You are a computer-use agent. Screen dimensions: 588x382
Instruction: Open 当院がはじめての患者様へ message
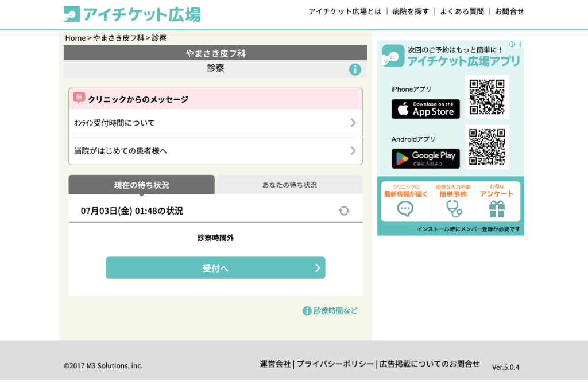point(215,151)
